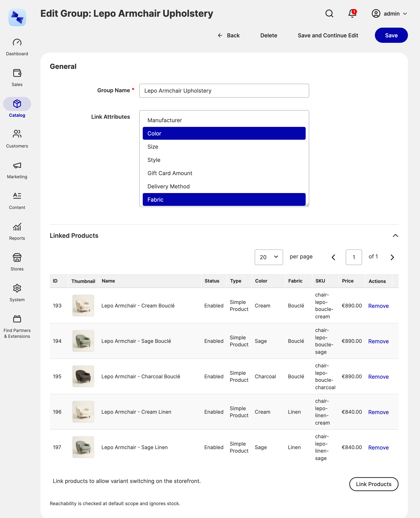Open the Customers sidebar icon
The width and height of the screenshot is (420, 518).
pyautogui.click(x=17, y=134)
